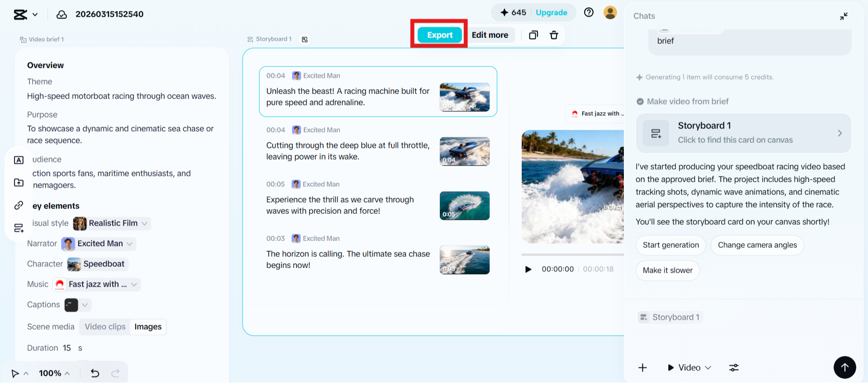The width and height of the screenshot is (868, 383).
Task: Select the scene text The horizon is calling
Action: 348,260
